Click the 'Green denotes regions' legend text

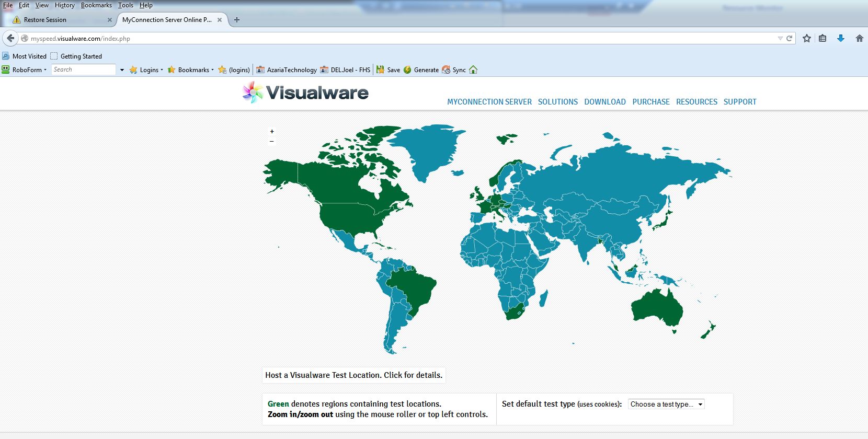(x=355, y=404)
